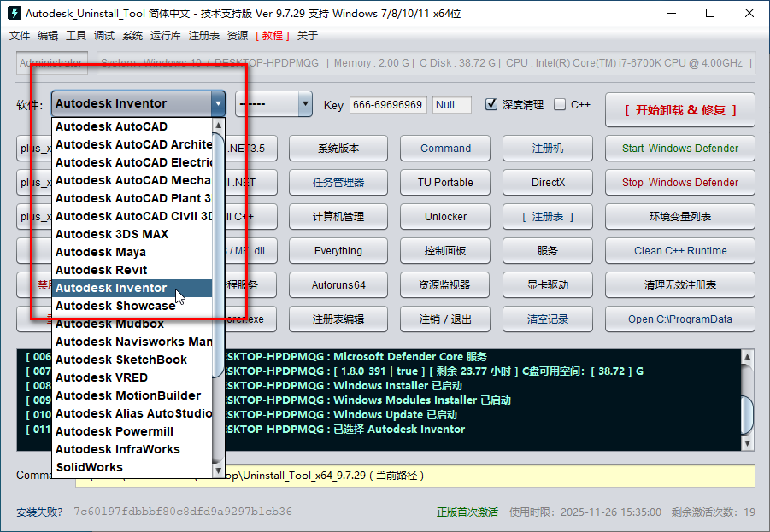This screenshot has width=770, height=532.
Task: Pick Autodesk Showcase entry
Action: tap(132, 305)
